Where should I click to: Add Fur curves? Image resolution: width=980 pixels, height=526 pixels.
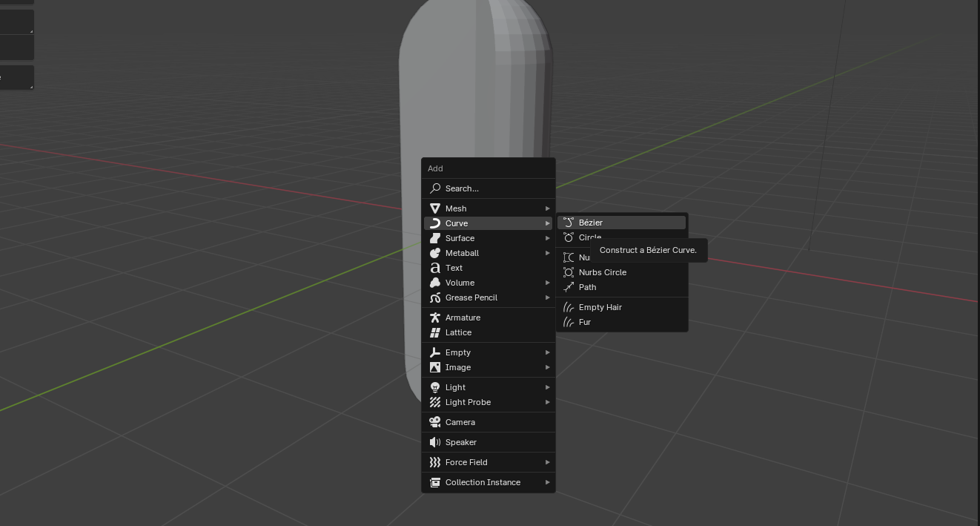pyautogui.click(x=622, y=322)
